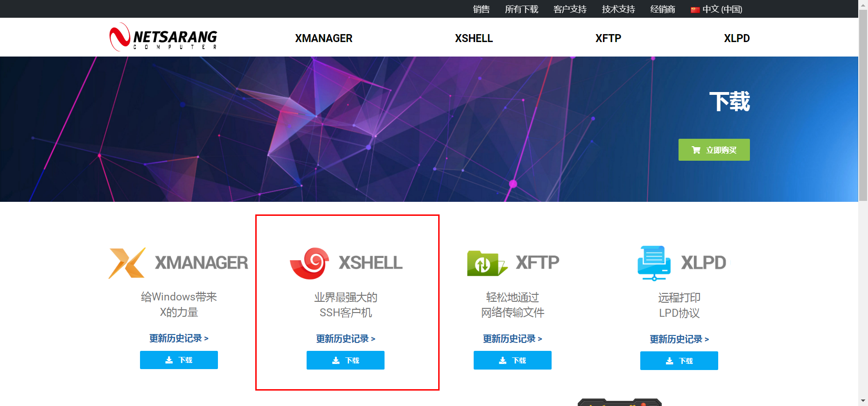
Task: Click the 下载 button under Xmanager
Action: 179,360
